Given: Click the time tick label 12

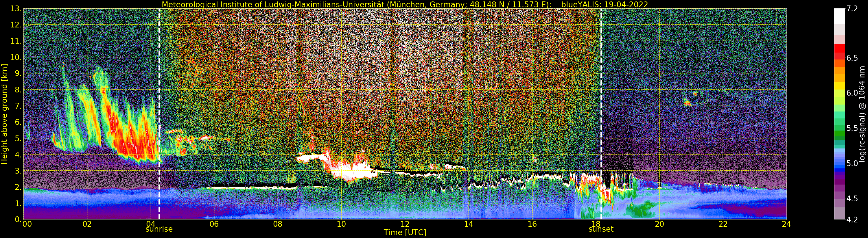Looking at the screenshot, I should [405, 224].
